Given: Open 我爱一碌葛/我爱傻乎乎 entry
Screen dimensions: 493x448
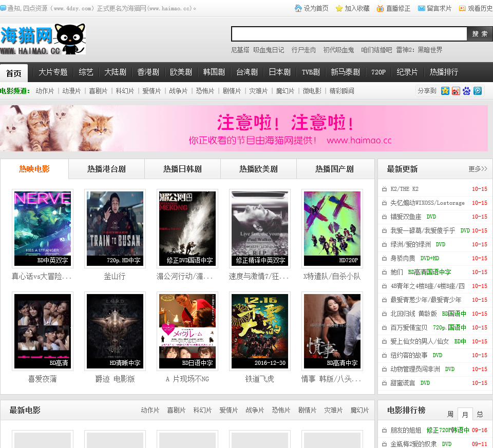Looking at the screenshot, I should (423, 230).
